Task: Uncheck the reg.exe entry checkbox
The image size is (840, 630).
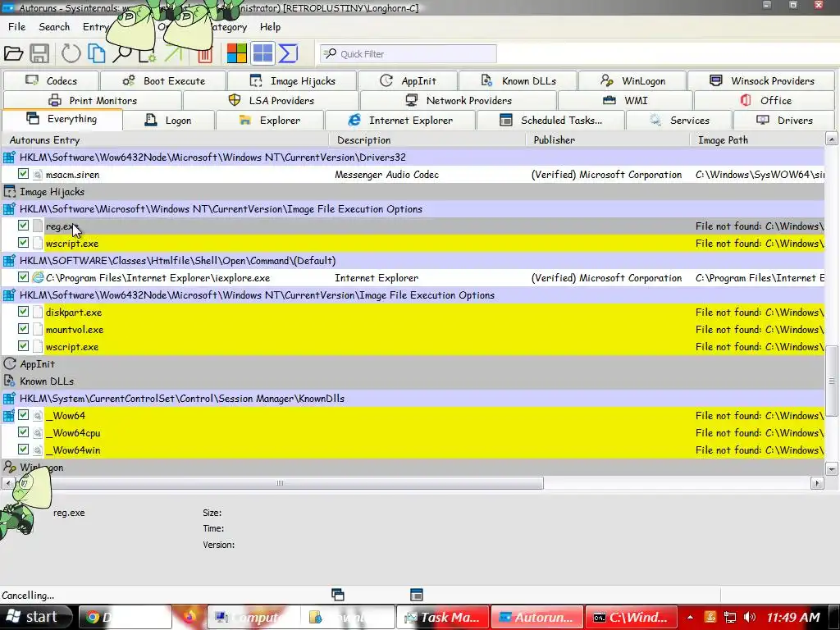Action: point(23,226)
